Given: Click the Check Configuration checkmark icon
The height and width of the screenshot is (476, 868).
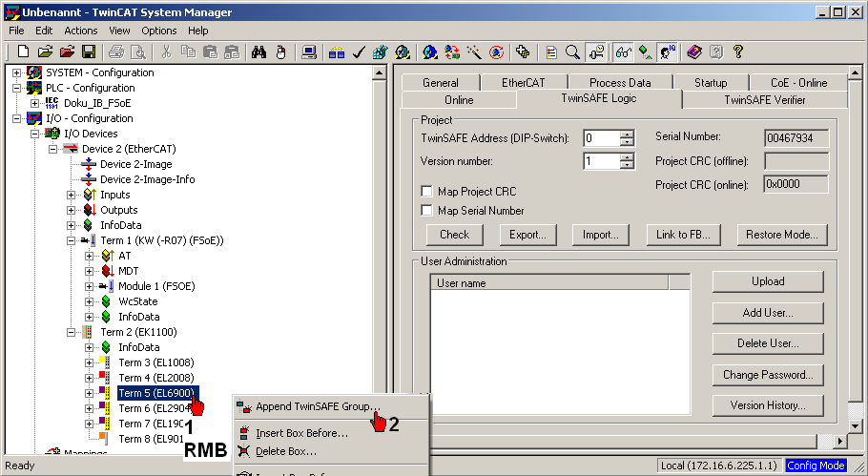Looking at the screenshot, I should point(359,52).
